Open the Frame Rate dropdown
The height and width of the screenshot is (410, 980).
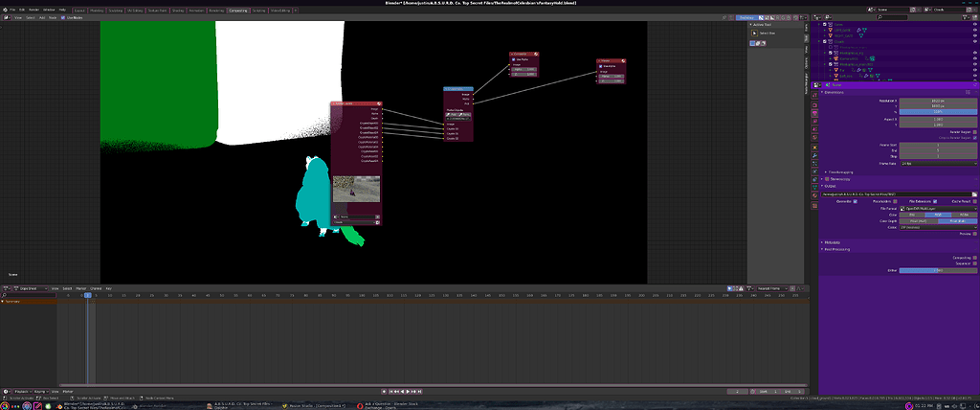pyautogui.click(x=939, y=164)
